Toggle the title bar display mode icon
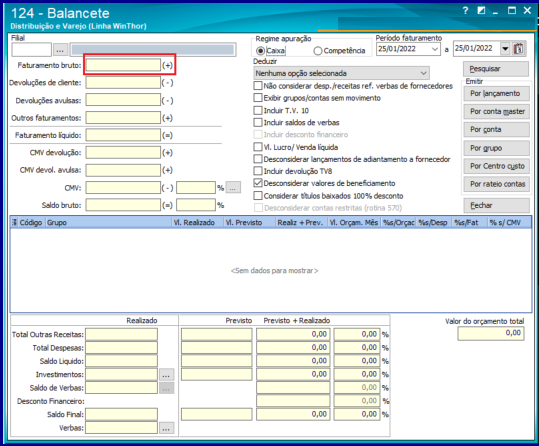Viewport: 539px width, 446px height. 481,11
